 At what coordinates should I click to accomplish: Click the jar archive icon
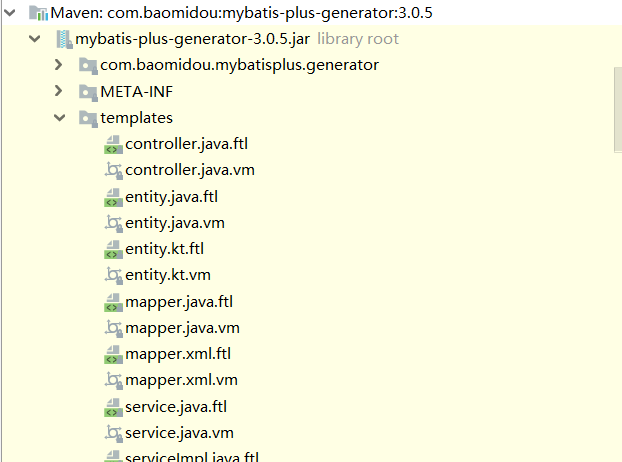click(x=64, y=39)
